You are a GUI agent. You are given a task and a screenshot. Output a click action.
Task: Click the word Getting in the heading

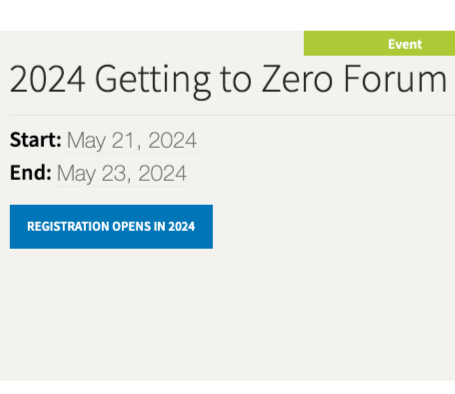(x=153, y=82)
